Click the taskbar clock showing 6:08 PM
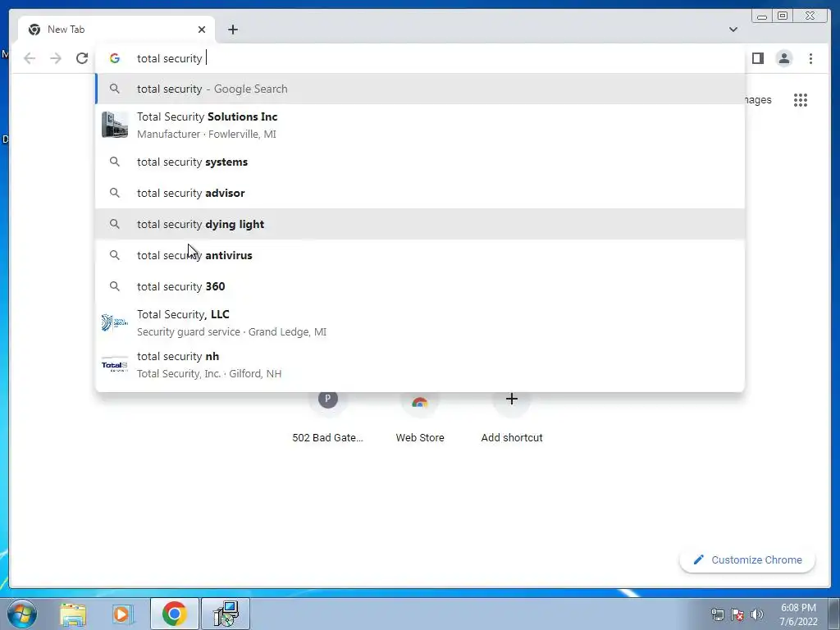The height and width of the screenshot is (630, 840). [798, 614]
